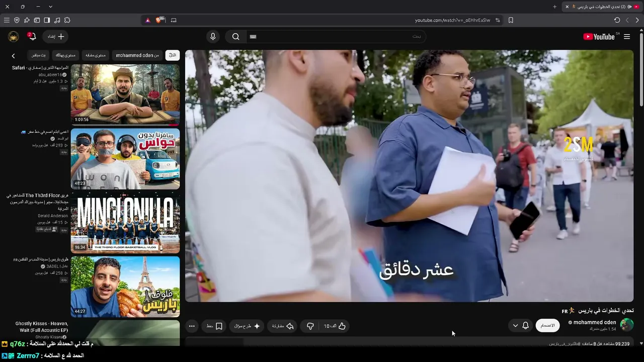The image size is (644, 362).
Task: Open the media playlist music-note icon
Action: coord(57,20)
